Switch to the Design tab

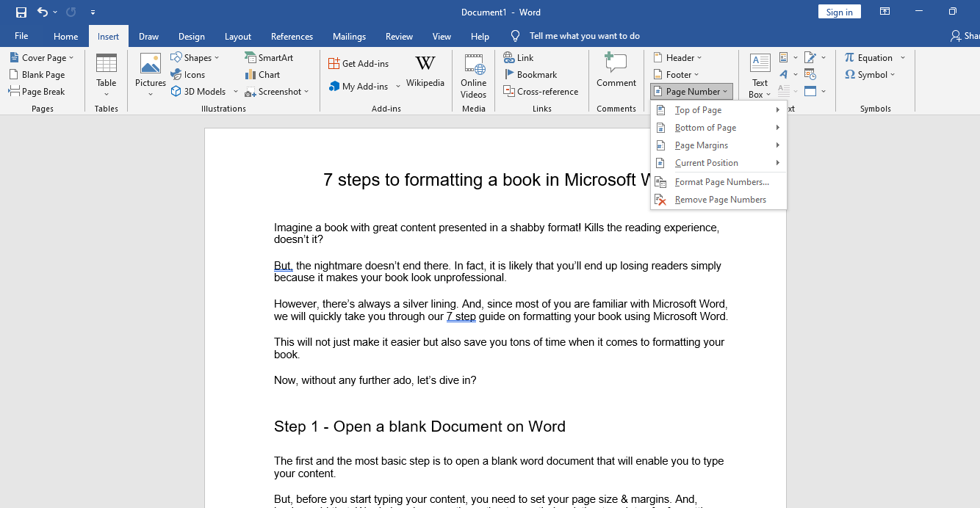(192, 36)
